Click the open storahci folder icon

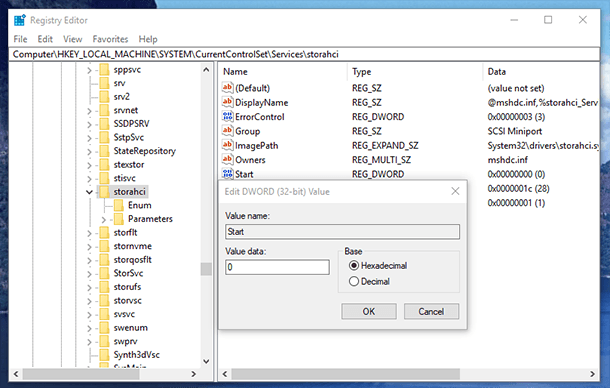pyautogui.click(x=104, y=191)
